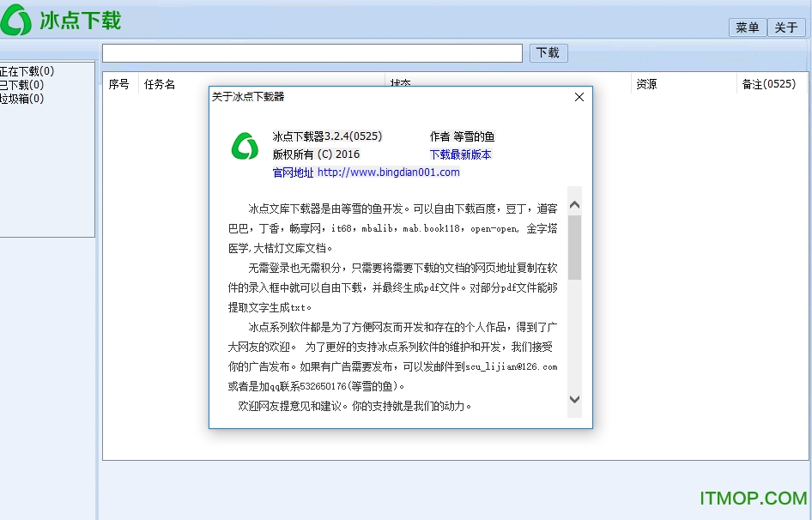Viewport: 812px width, 520px height.
Task: Click the 资源 column header
Action: point(645,84)
